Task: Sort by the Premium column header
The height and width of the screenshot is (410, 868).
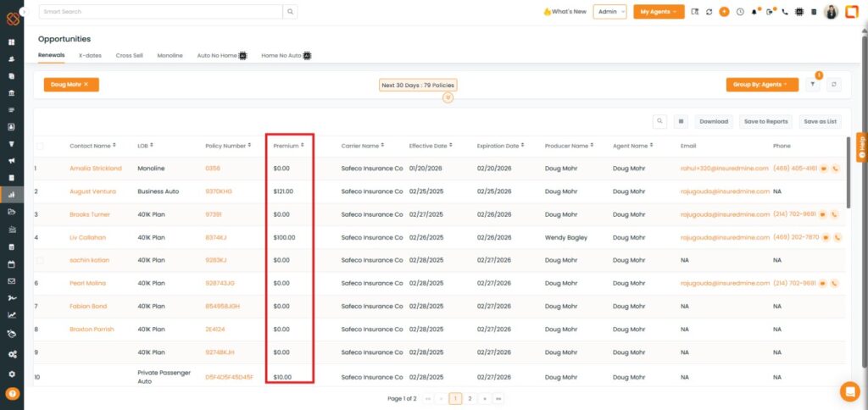Action: 288,146
